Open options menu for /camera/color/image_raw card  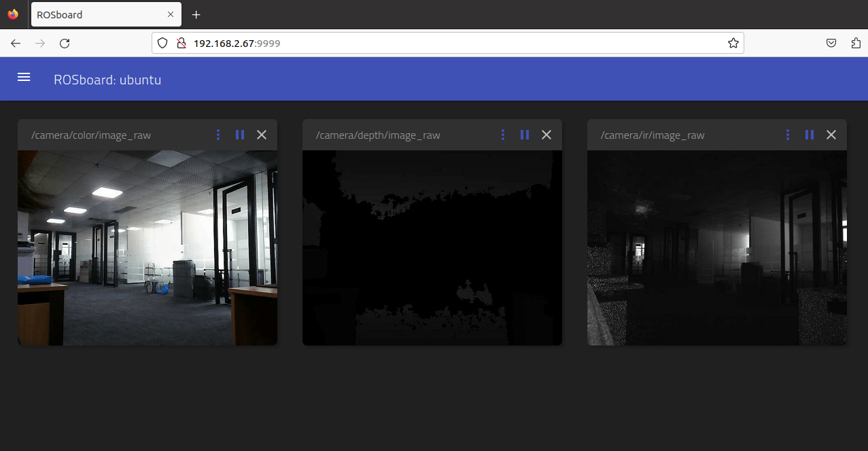(x=218, y=135)
